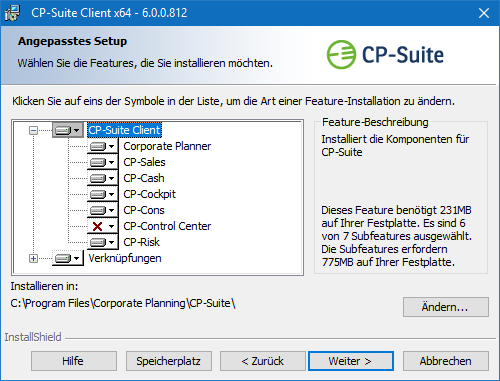Open install-state icon for Verknüpfungen
Screen dimensions: 500x381
68,258
